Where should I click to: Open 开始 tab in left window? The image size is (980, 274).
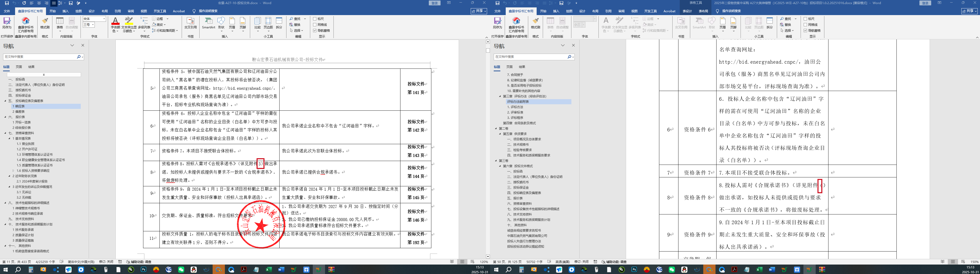(52, 11)
